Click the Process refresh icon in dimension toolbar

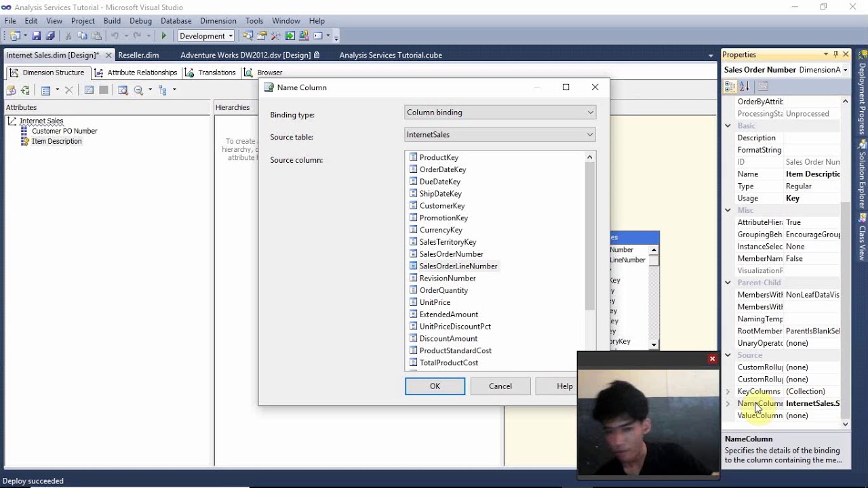pyautogui.click(x=25, y=90)
